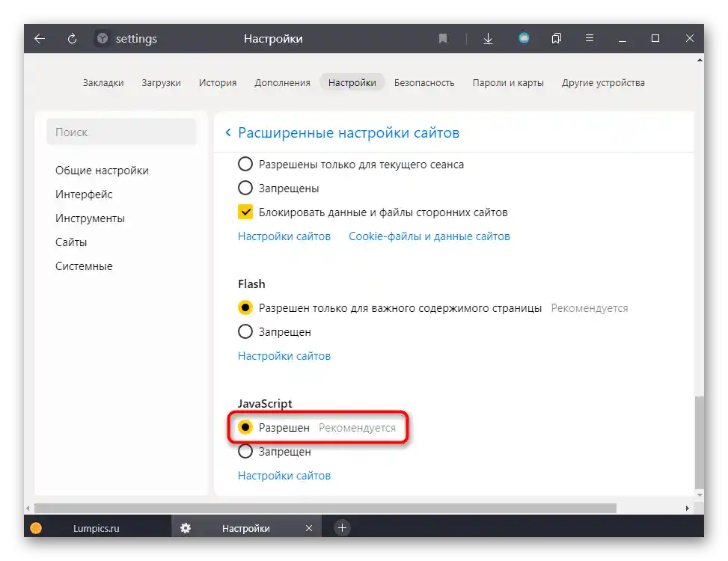This screenshot has width=728, height=561.
Task: Select Интерфейс in sidebar
Action: click(x=84, y=194)
